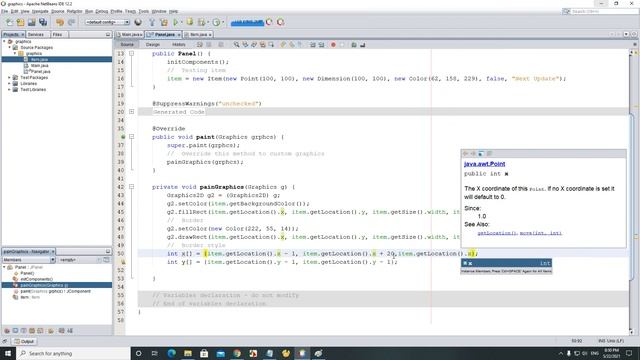Click the Build Project hammer icon
This screenshot has width=640, height=360.
coord(152,22)
